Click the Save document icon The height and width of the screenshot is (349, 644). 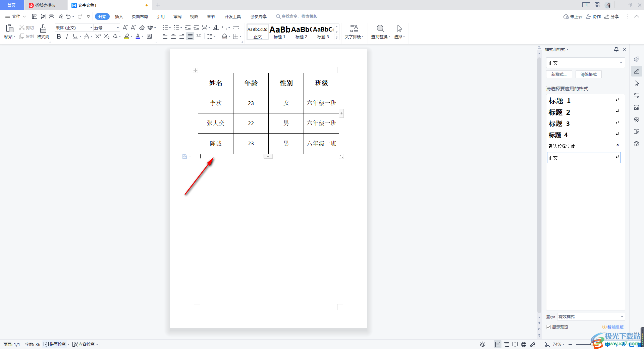(35, 16)
